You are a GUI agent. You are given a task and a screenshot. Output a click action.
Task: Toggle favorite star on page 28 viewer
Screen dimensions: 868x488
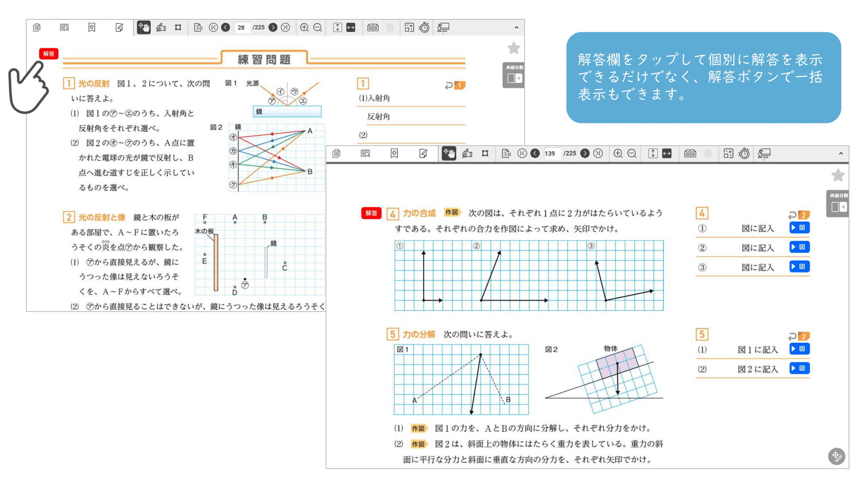click(x=514, y=48)
